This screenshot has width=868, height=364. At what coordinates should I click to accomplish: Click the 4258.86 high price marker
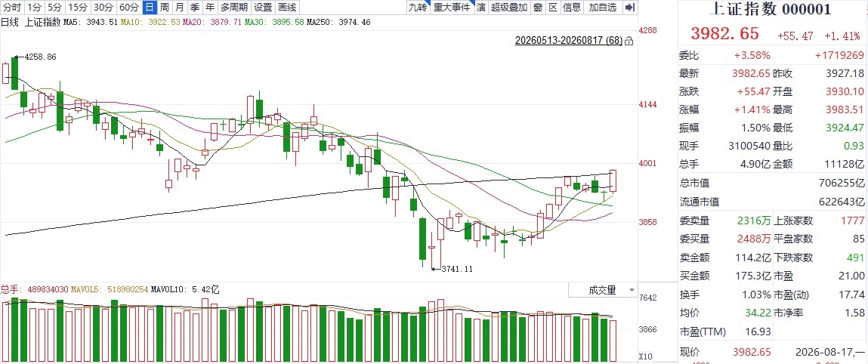click(35, 57)
